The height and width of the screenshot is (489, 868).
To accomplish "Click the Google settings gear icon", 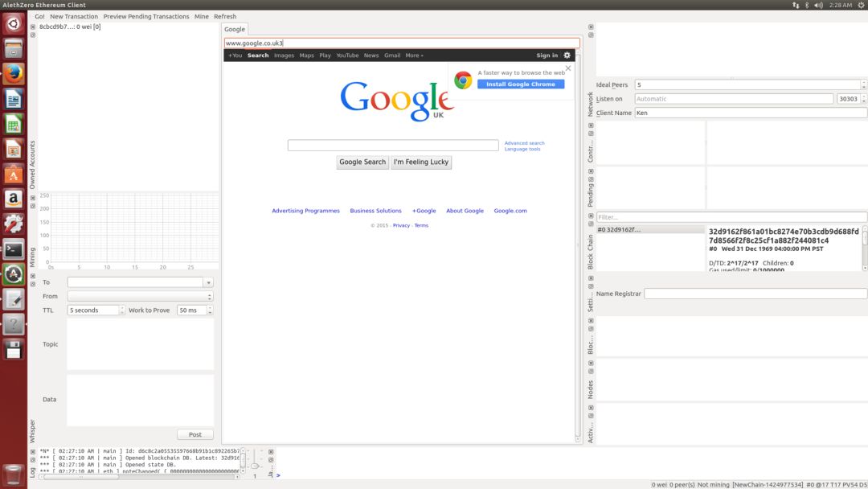I will (567, 55).
